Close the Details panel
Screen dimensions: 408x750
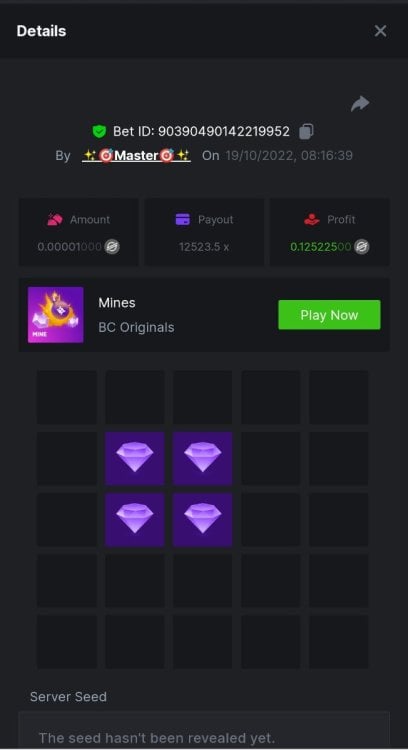pos(380,31)
